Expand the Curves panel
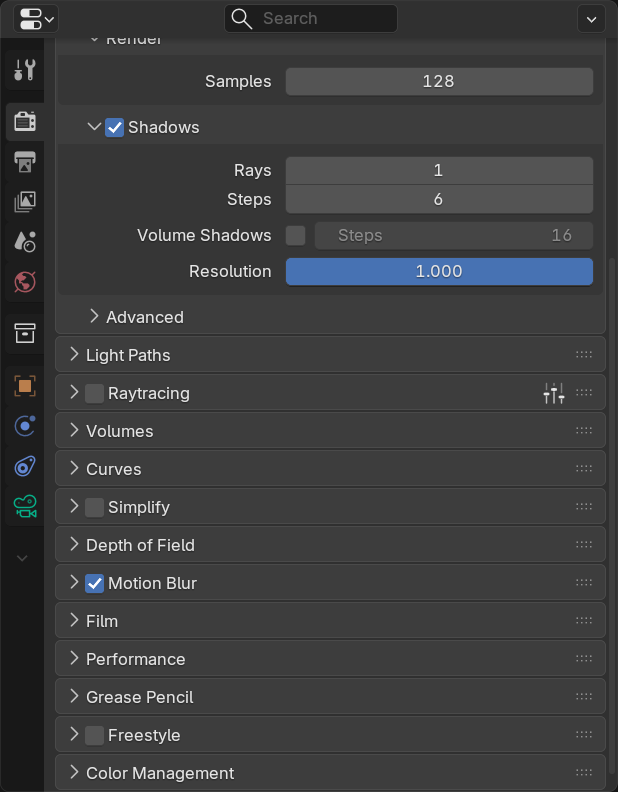This screenshot has width=618, height=792. (74, 469)
